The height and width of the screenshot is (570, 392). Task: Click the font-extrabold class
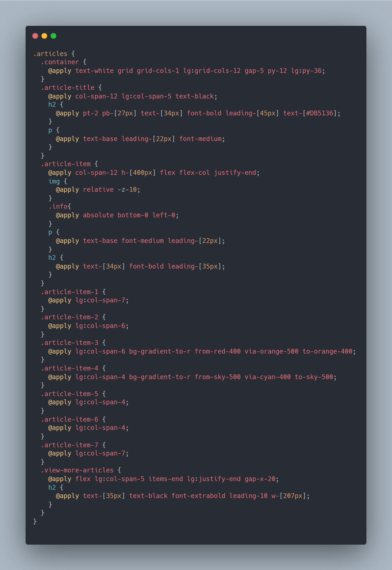point(198,496)
